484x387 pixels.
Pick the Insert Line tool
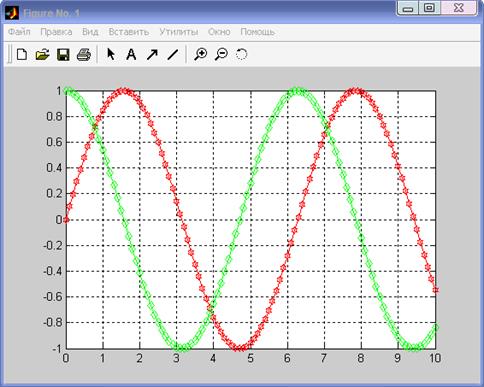coord(173,54)
